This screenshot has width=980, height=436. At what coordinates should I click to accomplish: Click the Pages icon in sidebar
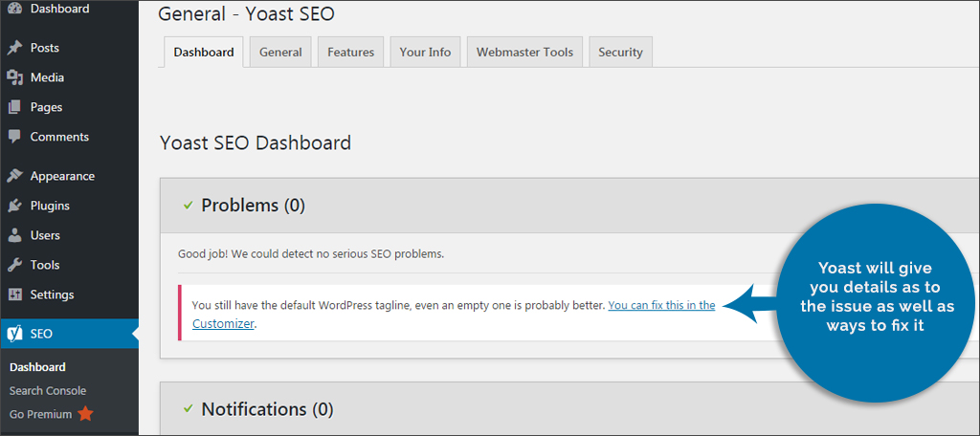click(14, 107)
